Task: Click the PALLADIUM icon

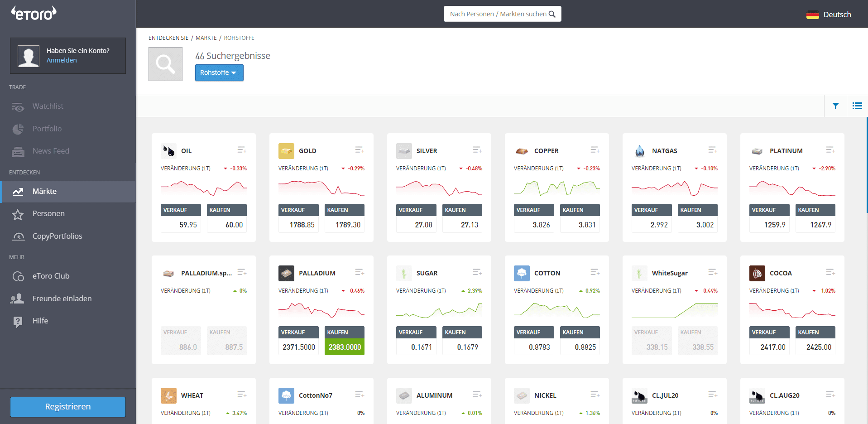Action: 286,273
